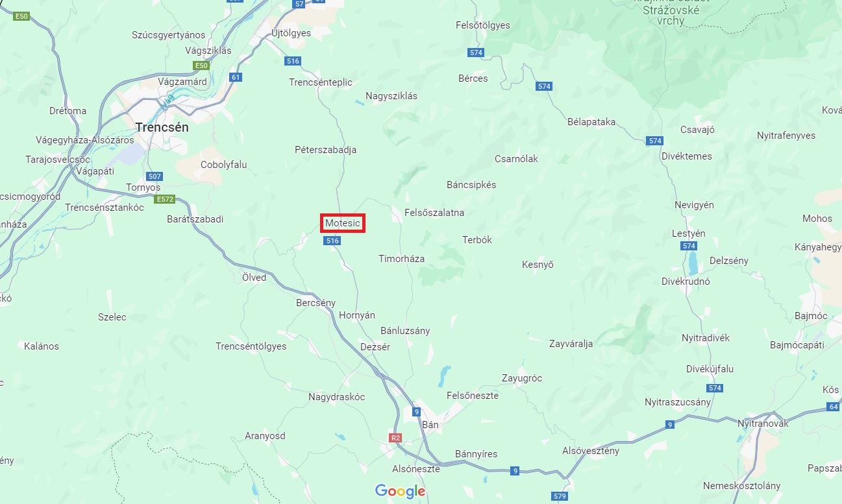Click the Zayváralja village label

(x=571, y=344)
